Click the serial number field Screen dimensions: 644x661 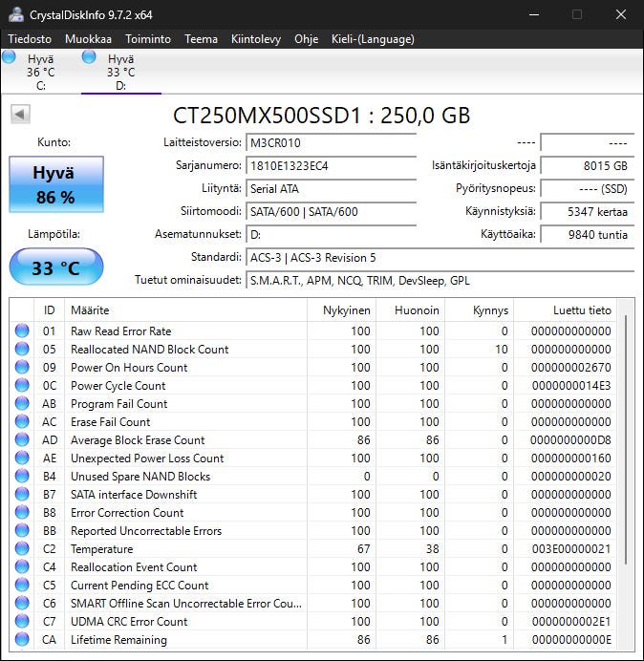(331, 165)
